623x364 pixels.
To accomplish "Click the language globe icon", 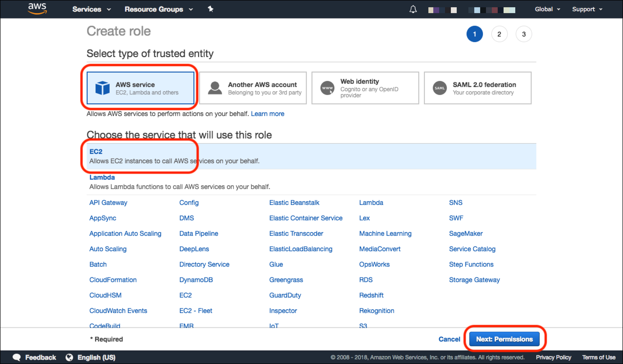I will 69,357.
